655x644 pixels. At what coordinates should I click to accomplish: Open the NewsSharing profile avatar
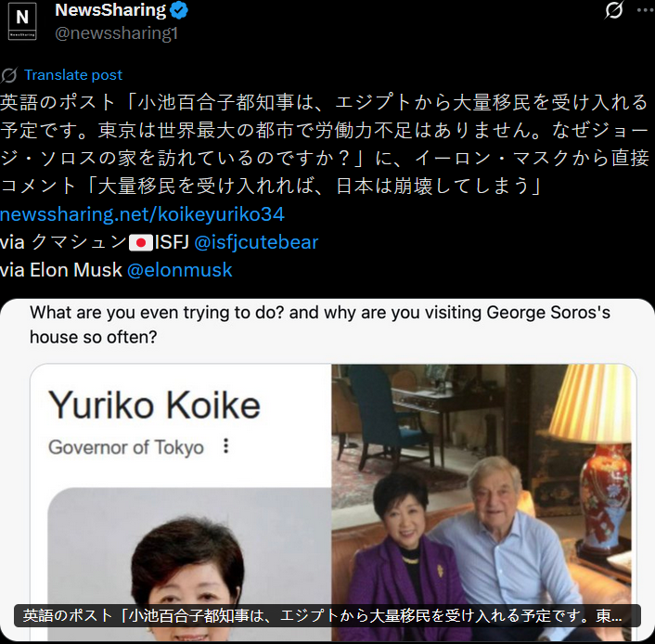(22, 20)
